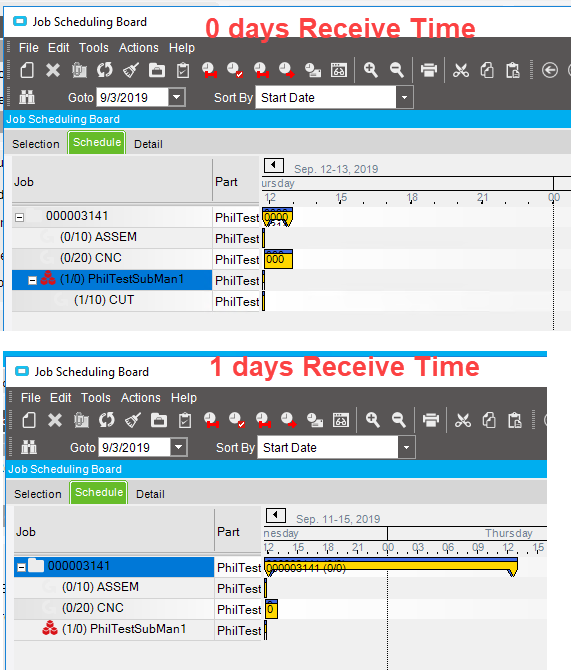
Task: Select (0/10) ASSEM row in top window
Action: pos(112,237)
